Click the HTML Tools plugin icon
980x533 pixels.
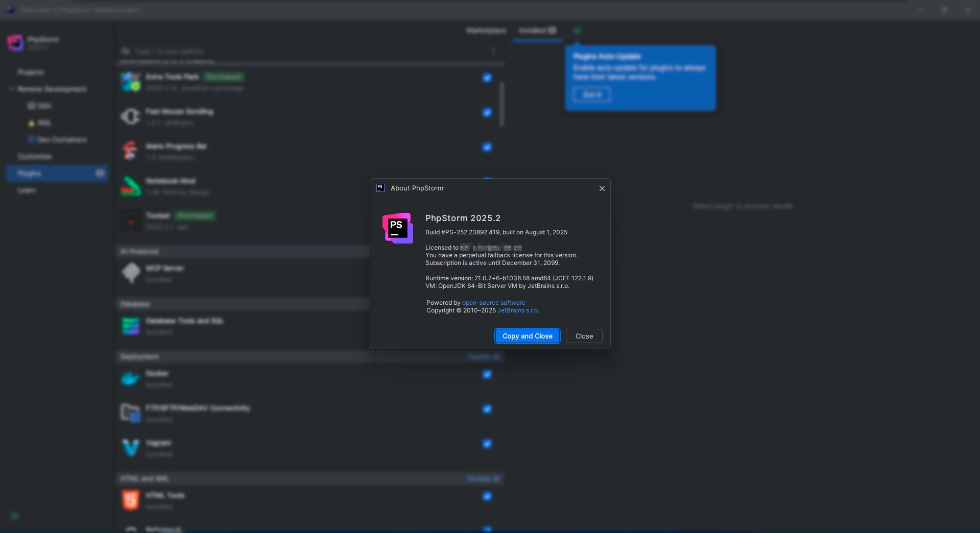(x=131, y=500)
